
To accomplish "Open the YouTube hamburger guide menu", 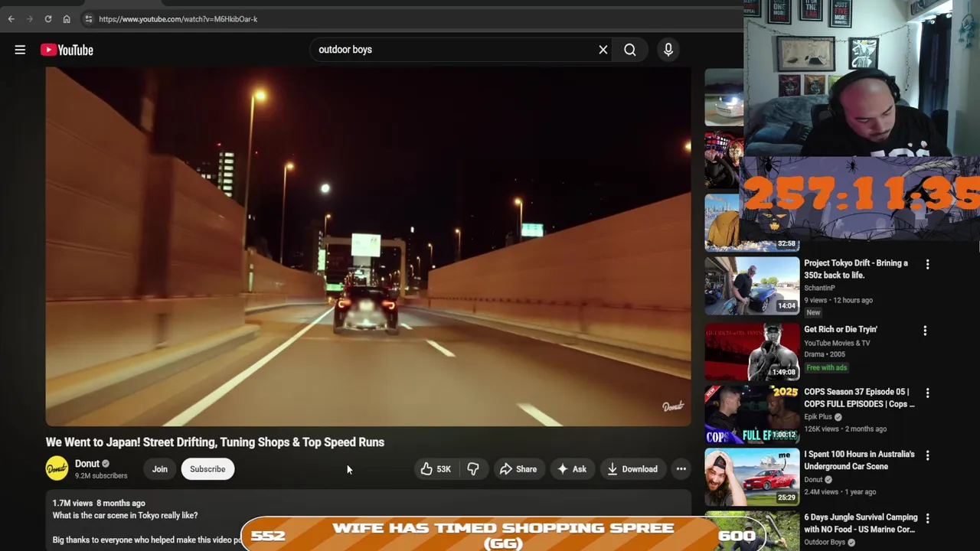I will coord(20,50).
